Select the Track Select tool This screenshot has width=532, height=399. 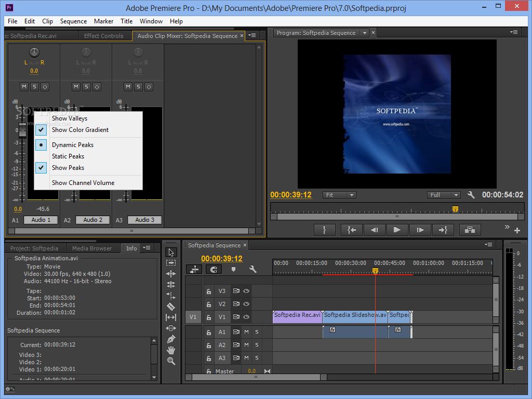[x=171, y=263]
